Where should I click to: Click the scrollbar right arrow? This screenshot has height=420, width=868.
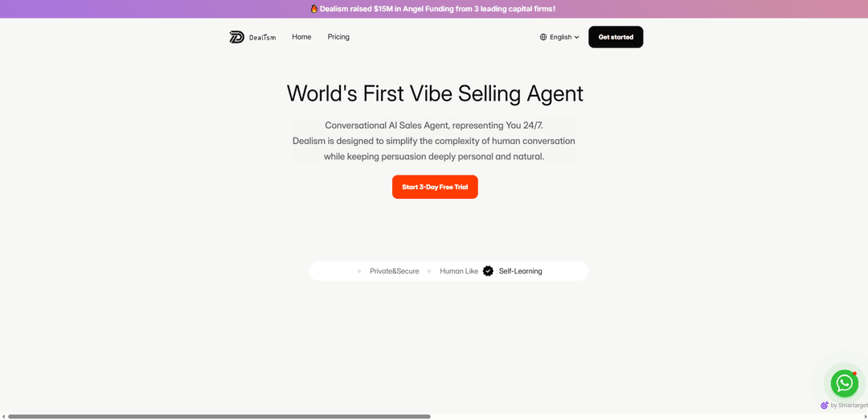point(864,416)
